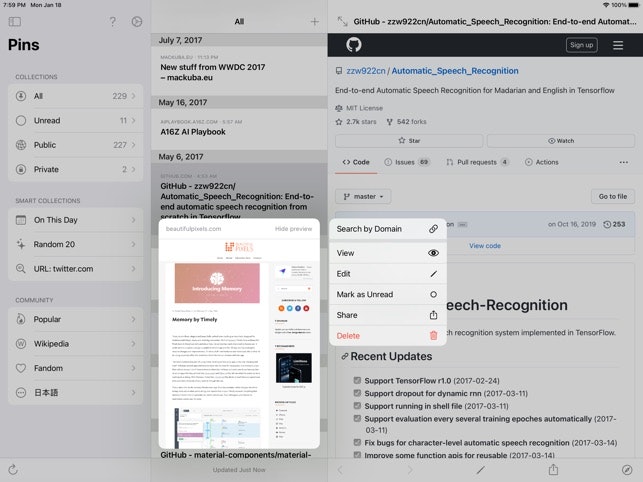Click the refresh icon at sidebar bottom
Screen dimensions: 643x482
13,470
